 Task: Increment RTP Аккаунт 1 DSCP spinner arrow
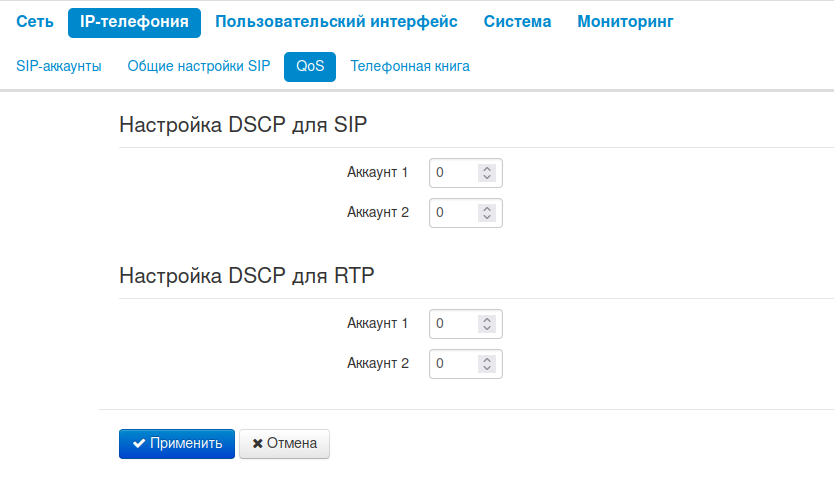487,320
